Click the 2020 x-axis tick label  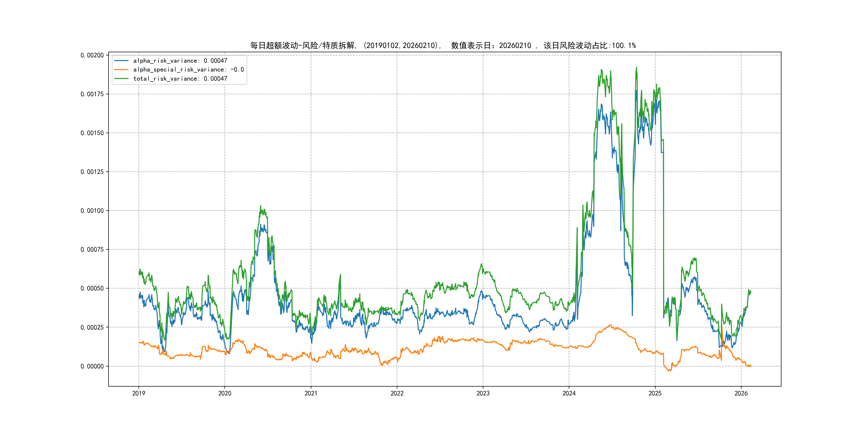(x=225, y=393)
